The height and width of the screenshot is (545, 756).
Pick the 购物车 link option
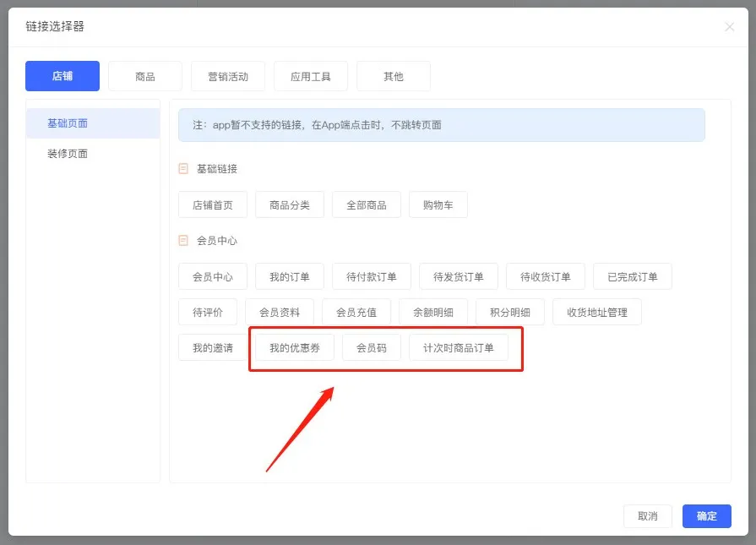438,205
